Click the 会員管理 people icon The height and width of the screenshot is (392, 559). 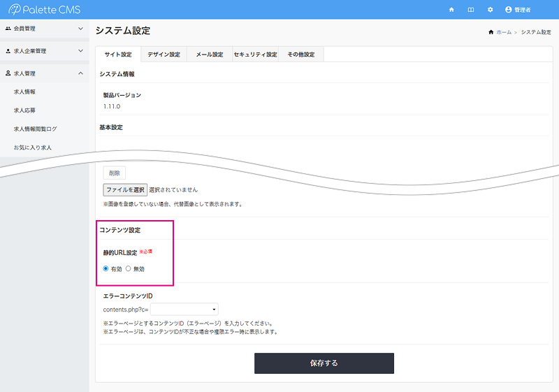pyautogui.click(x=8, y=29)
